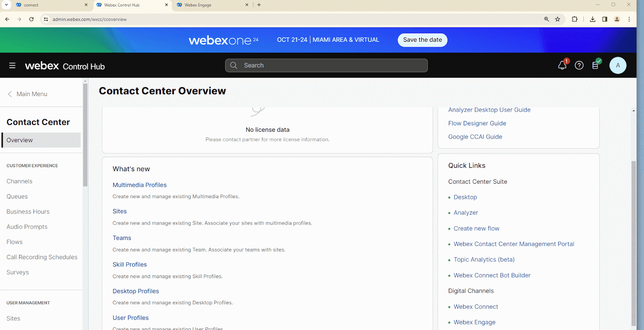Open the Flow Designer Guide
Viewport: 644px width, 330px height.
coord(477,123)
